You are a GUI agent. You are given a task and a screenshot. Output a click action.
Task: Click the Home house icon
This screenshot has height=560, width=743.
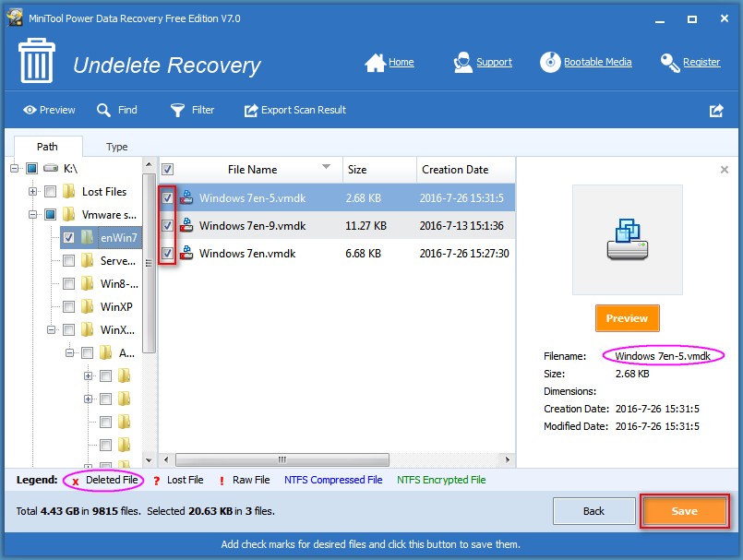[375, 63]
